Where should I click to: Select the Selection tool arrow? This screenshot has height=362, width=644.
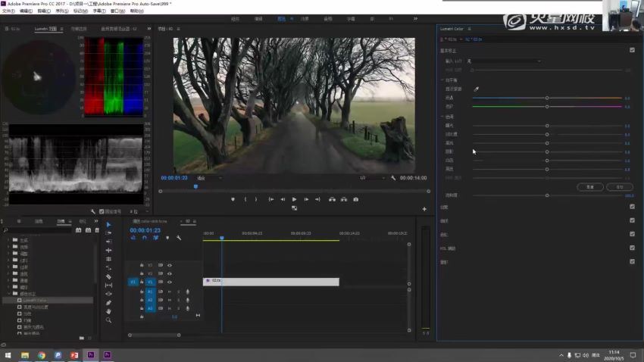pos(108,224)
